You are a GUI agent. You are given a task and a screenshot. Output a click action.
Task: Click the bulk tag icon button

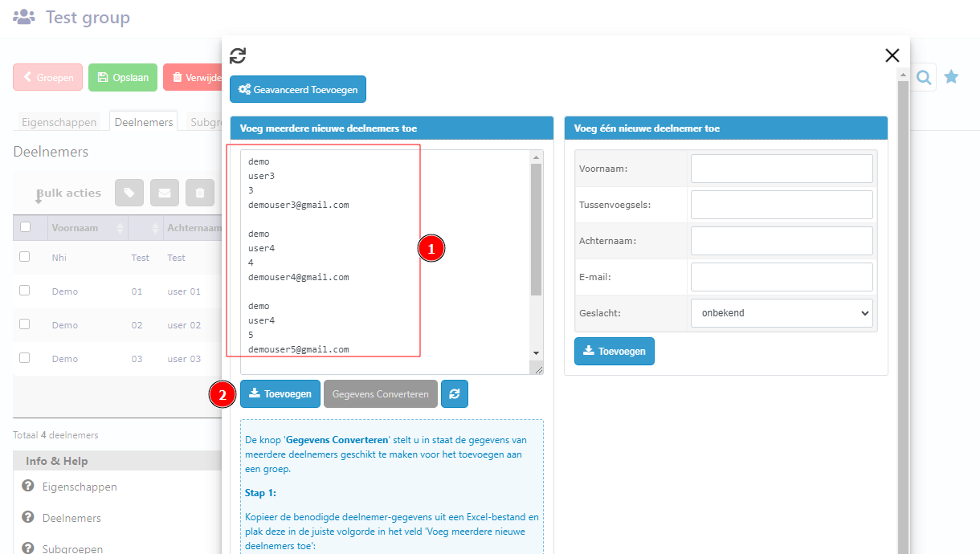(x=129, y=193)
